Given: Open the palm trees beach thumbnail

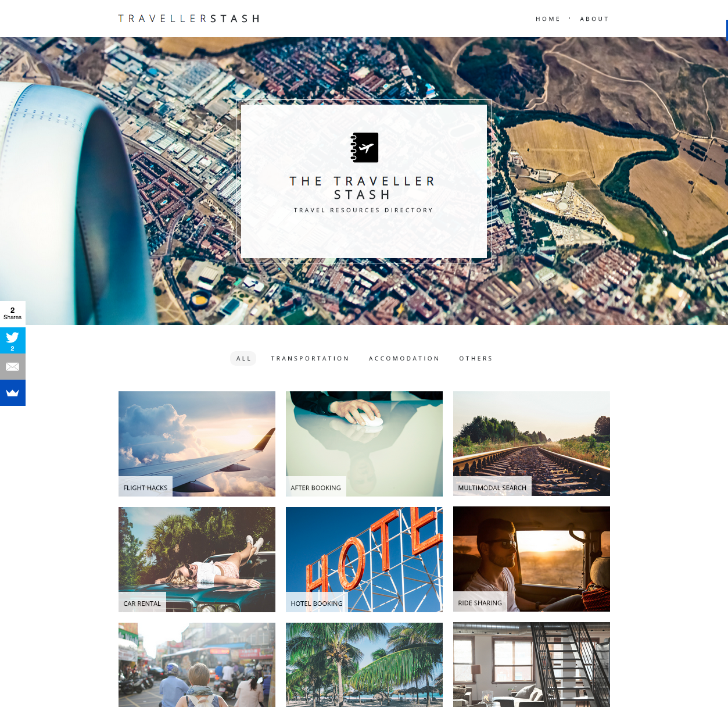Looking at the screenshot, I should click(x=364, y=665).
